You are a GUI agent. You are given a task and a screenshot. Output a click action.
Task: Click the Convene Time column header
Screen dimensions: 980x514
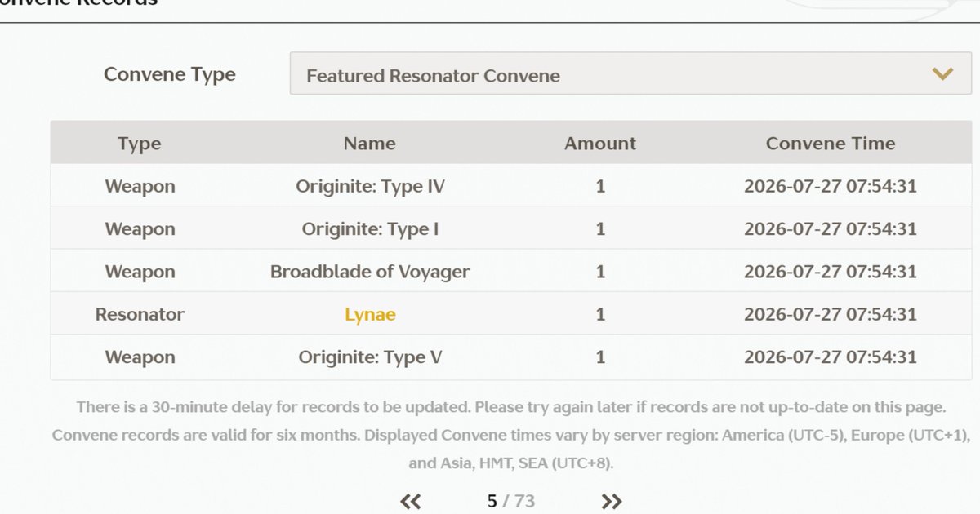click(x=831, y=144)
